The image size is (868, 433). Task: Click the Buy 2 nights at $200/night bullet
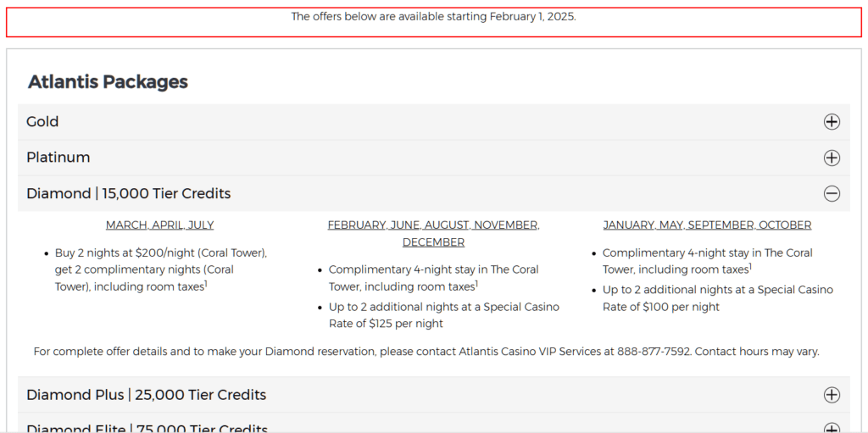[161, 269]
